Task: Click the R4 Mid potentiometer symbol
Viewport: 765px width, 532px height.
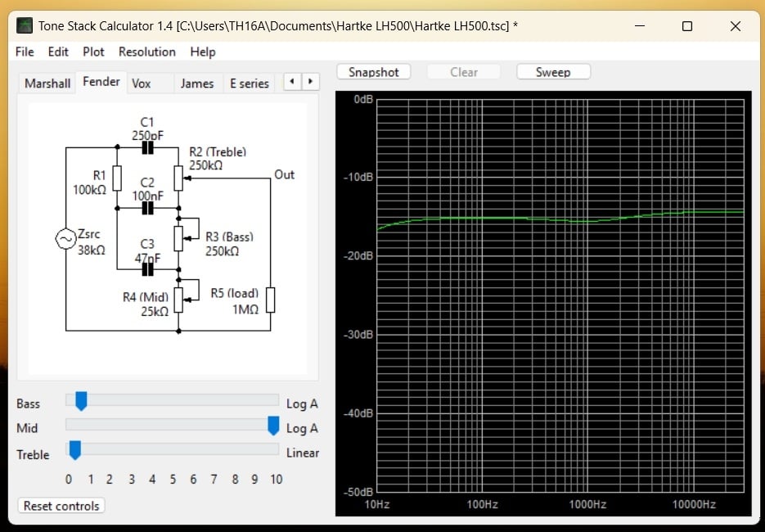Action: tap(179, 300)
